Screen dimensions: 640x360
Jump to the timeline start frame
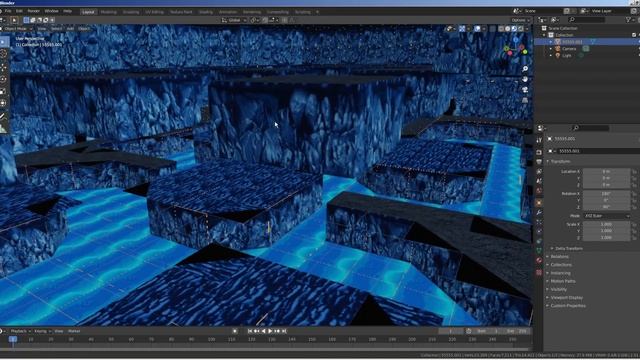pyautogui.click(x=250, y=331)
